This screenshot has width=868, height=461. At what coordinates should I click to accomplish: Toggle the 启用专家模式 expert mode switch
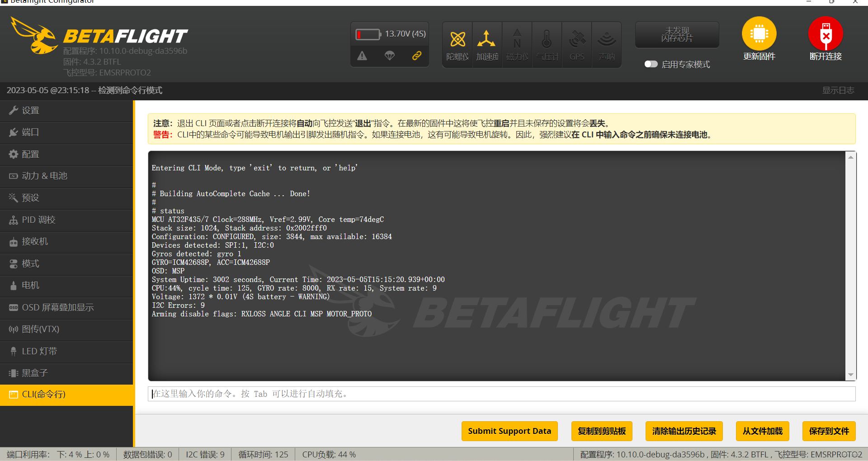click(x=651, y=64)
